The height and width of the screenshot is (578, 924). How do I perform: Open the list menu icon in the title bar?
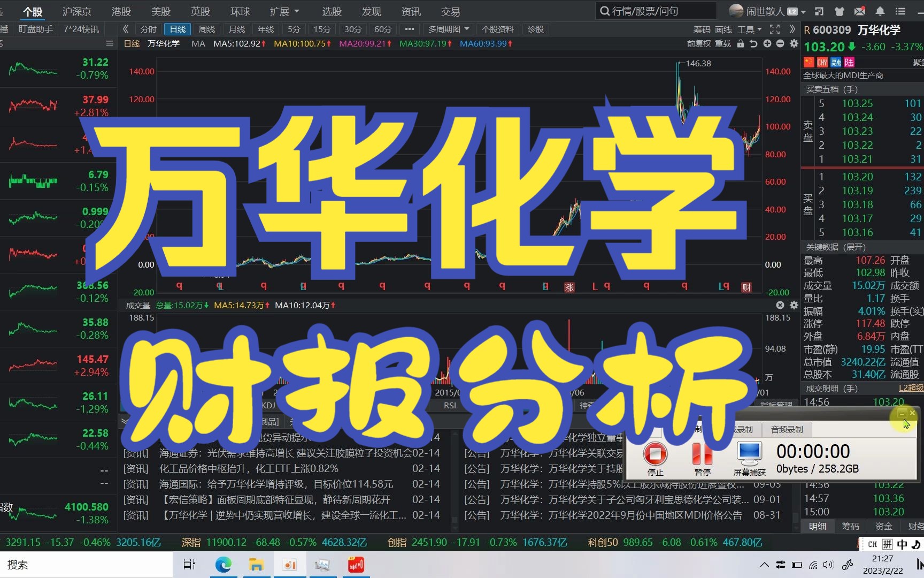click(900, 11)
